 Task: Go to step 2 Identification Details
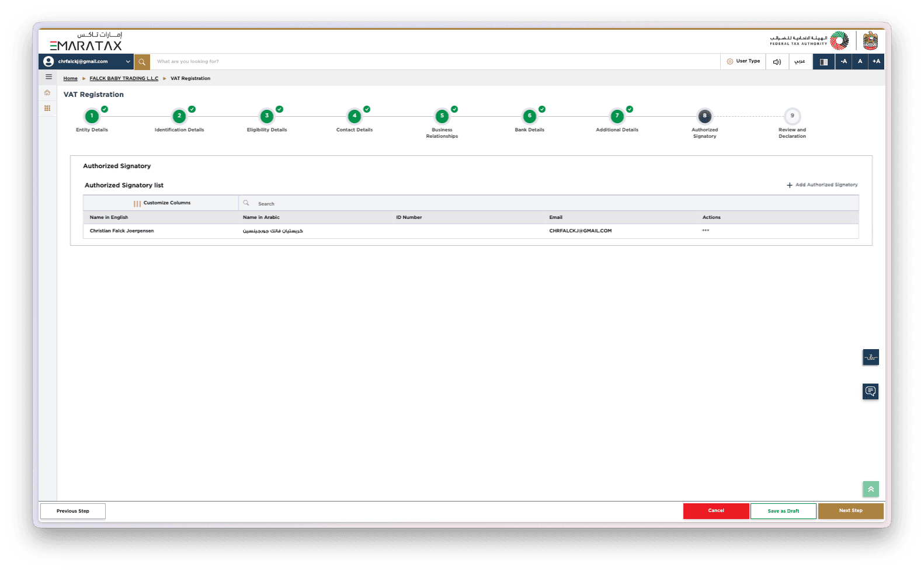(179, 116)
